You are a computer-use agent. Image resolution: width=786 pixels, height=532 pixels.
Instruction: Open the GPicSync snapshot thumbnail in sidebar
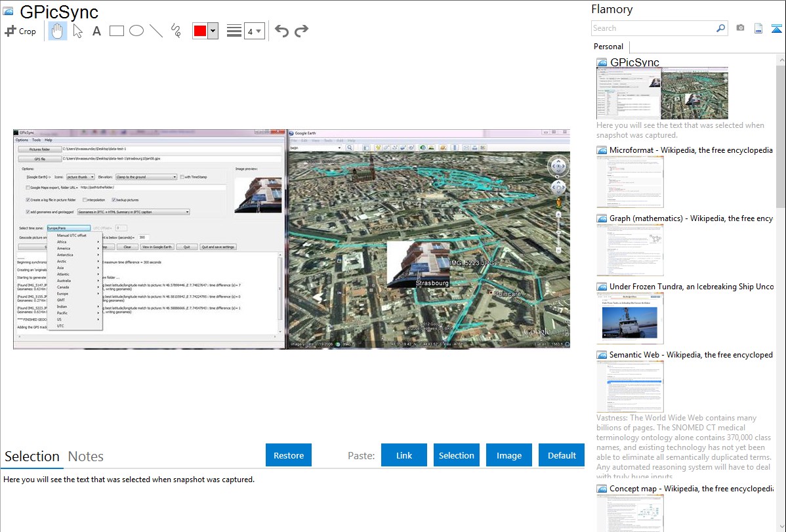click(x=662, y=94)
